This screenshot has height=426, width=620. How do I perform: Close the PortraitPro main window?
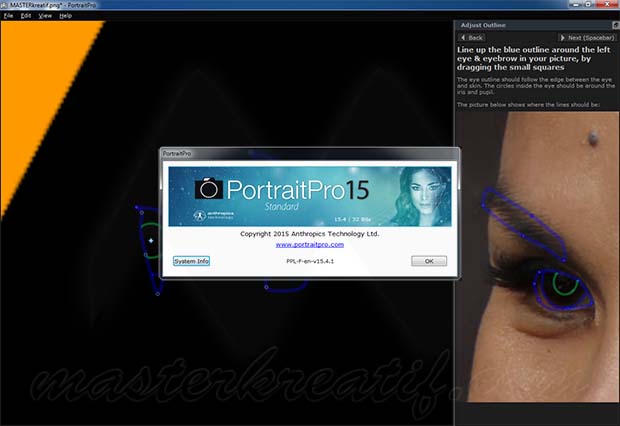[x=607, y=4]
